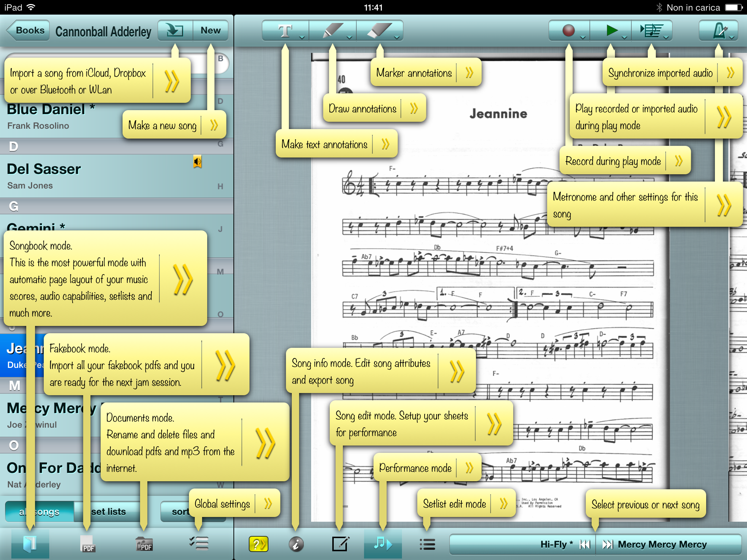The image size is (747, 560).
Task: Jump to index letter J
Action: point(220,229)
